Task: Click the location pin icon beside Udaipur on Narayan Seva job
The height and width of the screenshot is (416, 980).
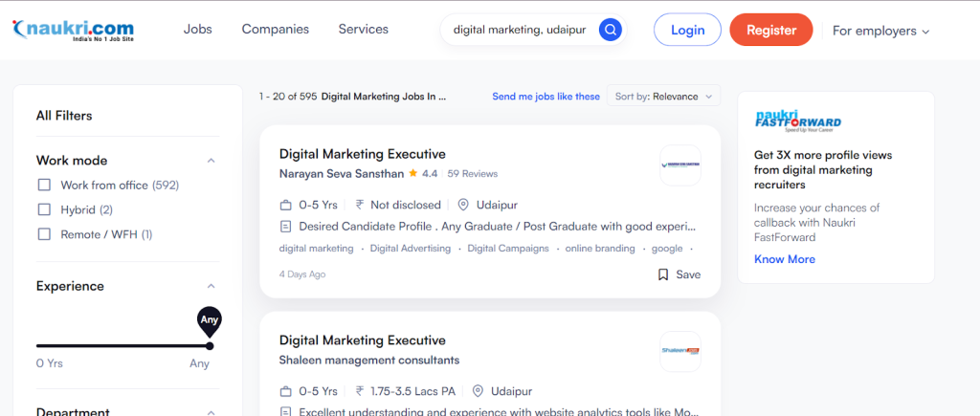Action: coord(463,205)
